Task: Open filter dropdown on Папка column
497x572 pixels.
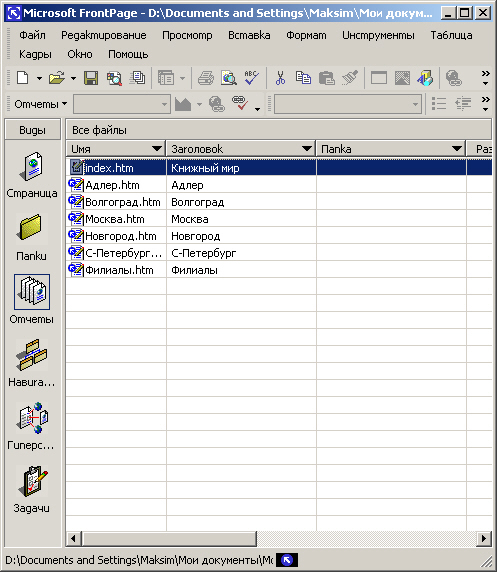Action: click(x=456, y=149)
